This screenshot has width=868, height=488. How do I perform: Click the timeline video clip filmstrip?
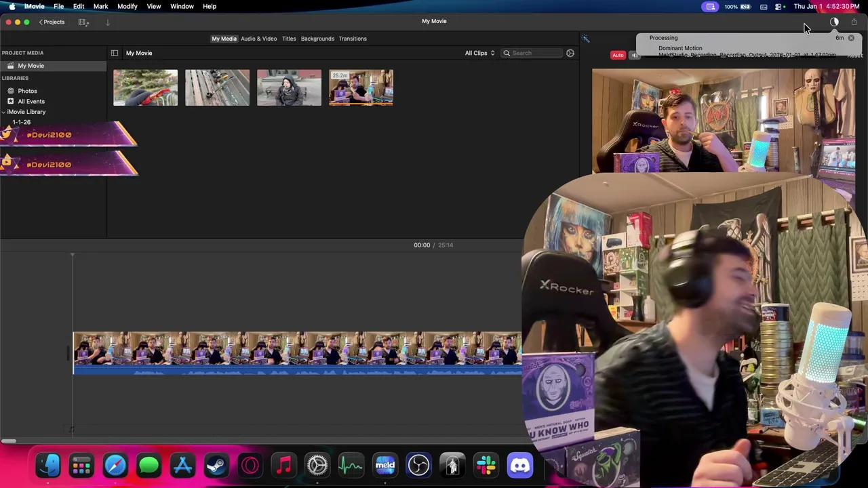[297, 348]
